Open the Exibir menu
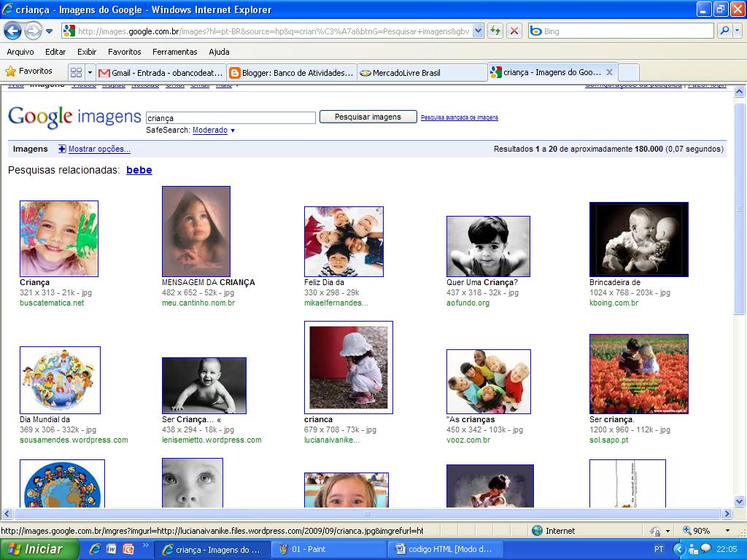The width and height of the screenshot is (747, 560). 87,52
